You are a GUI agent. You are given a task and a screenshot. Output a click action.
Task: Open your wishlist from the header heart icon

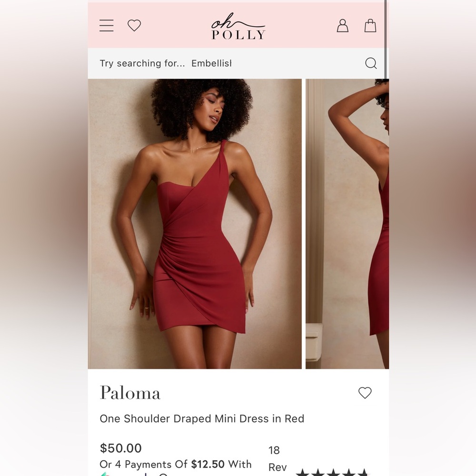point(134,26)
